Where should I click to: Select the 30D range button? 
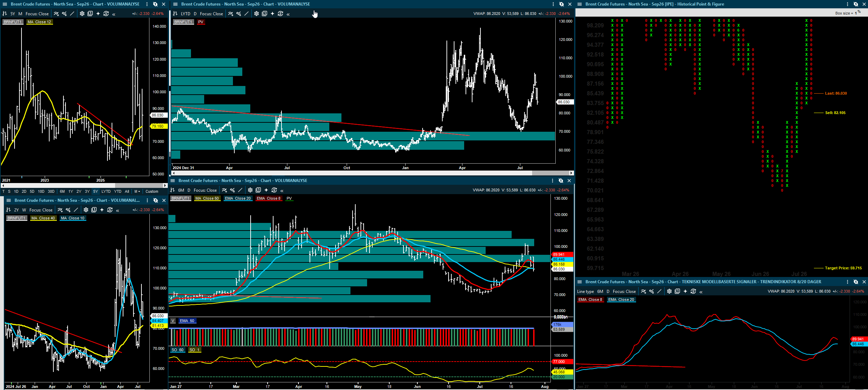pyautogui.click(x=51, y=192)
